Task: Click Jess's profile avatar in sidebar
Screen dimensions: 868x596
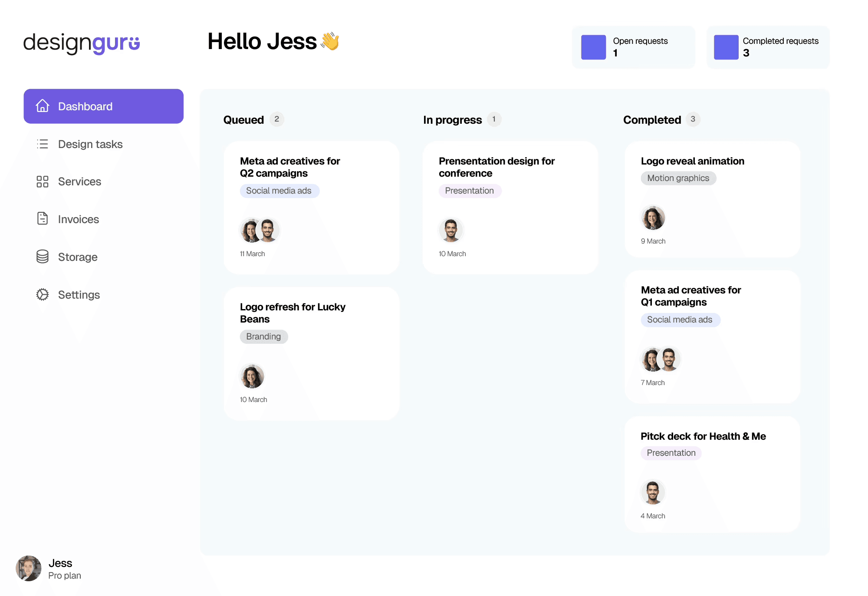Action: tap(29, 568)
